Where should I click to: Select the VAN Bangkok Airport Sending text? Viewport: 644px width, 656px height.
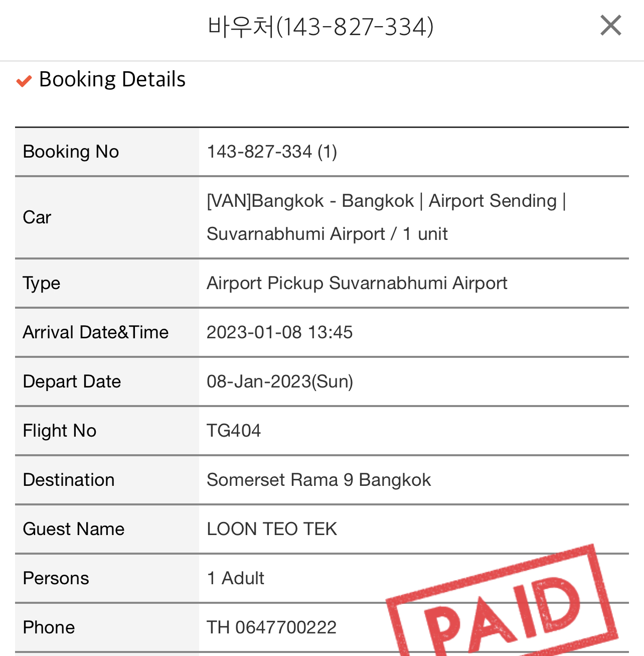(x=386, y=217)
